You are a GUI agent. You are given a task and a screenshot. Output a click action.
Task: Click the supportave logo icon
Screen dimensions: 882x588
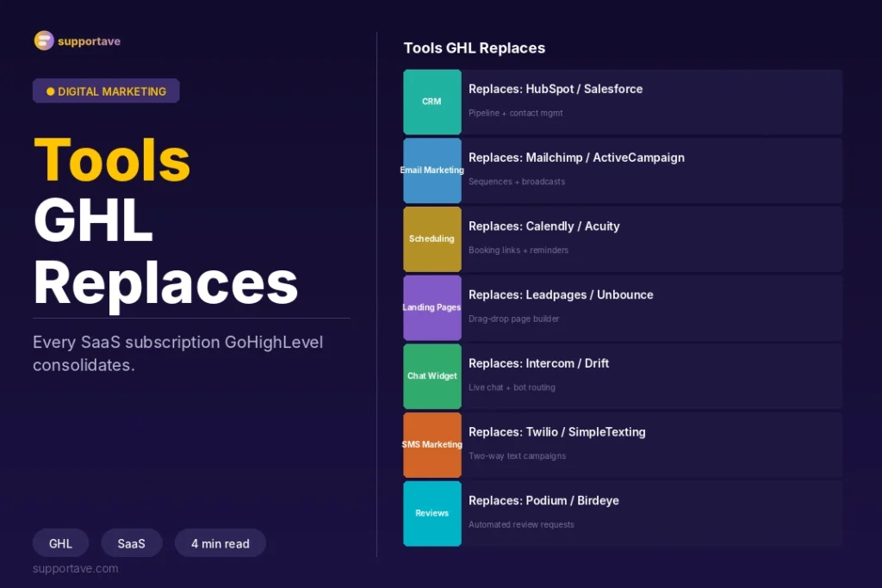point(44,40)
